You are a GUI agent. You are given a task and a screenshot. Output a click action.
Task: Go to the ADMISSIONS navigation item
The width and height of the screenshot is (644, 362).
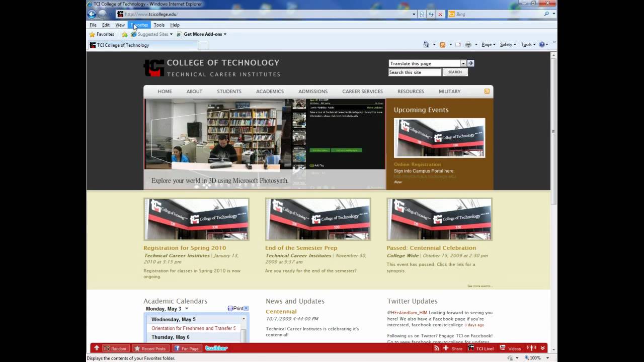click(x=313, y=92)
